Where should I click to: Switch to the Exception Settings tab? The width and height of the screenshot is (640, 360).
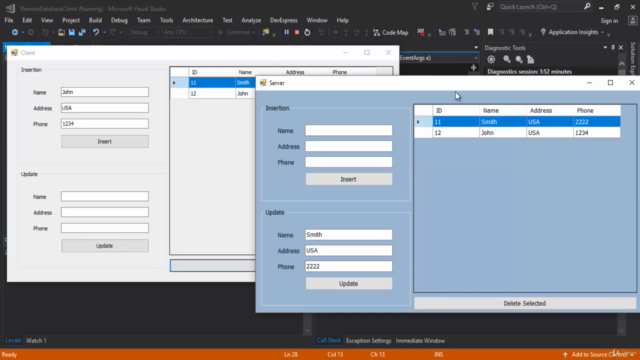(x=369, y=340)
